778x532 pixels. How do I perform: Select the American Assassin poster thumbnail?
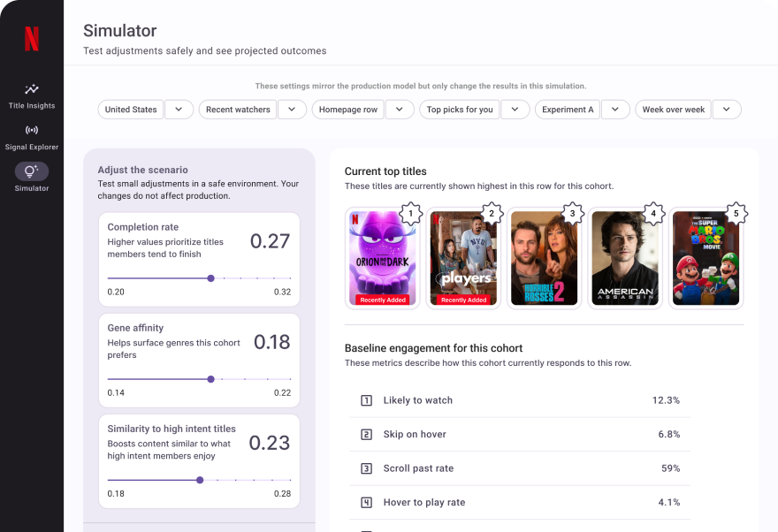[626, 258]
